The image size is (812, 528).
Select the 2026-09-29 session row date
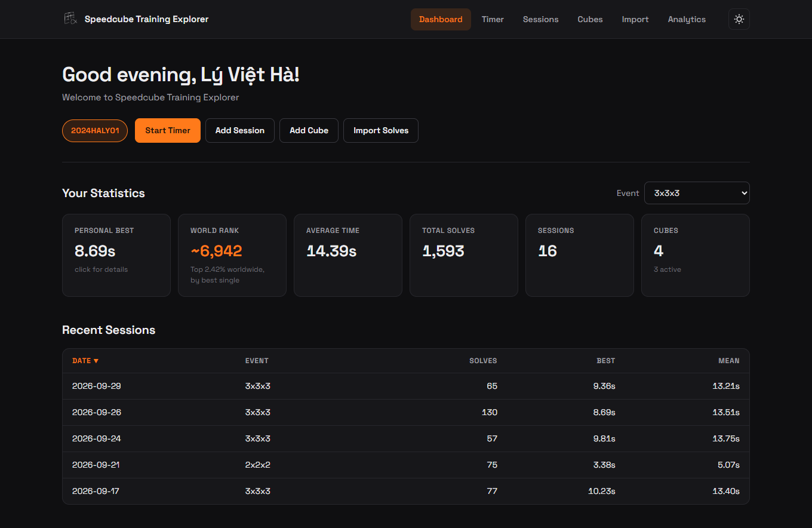[x=97, y=386]
